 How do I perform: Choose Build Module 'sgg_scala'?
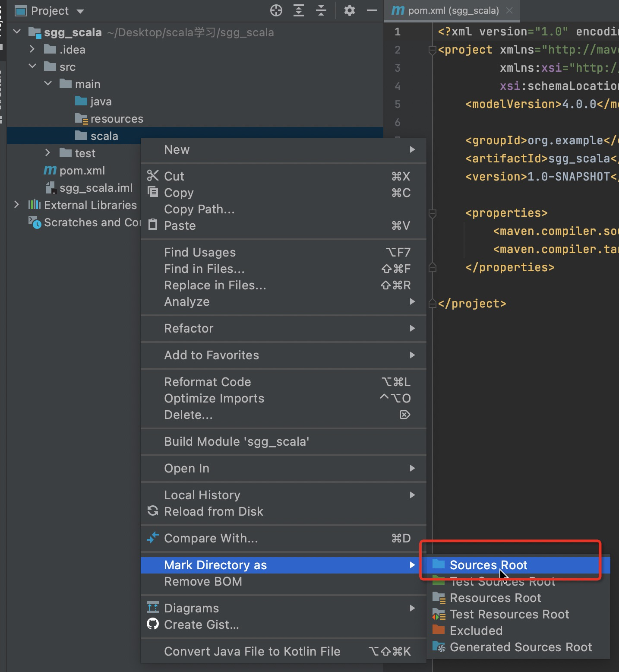click(x=284, y=441)
